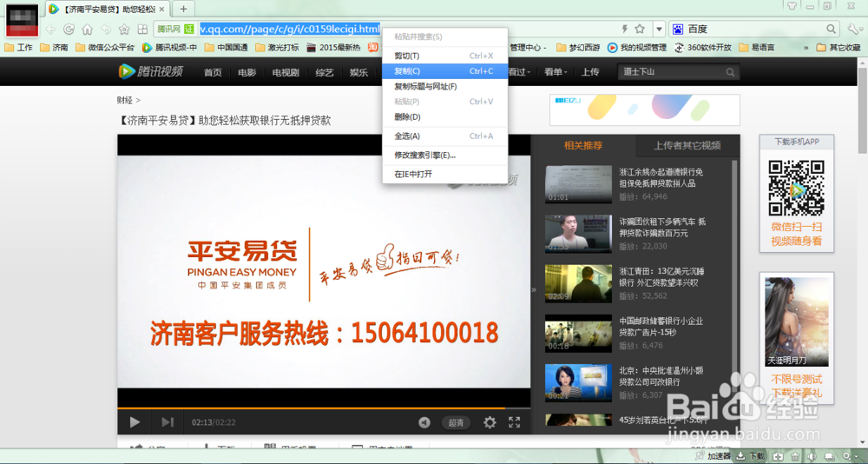Select 剪切(T) in the context menu
Viewport: 868px width, 464px height.
point(444,56)
